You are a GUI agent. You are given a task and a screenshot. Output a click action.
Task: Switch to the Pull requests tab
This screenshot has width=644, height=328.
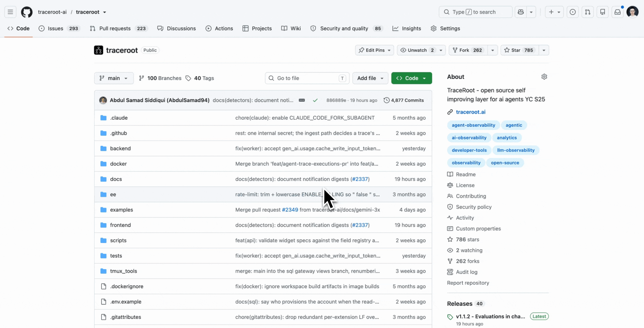pos(118,28)
